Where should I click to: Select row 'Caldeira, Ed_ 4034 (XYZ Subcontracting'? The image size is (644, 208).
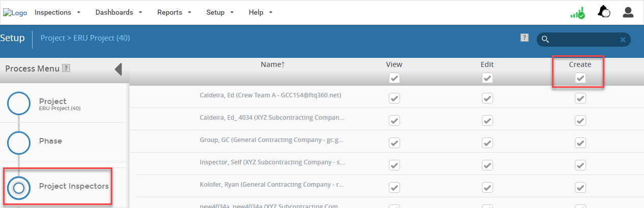(387, 119)
